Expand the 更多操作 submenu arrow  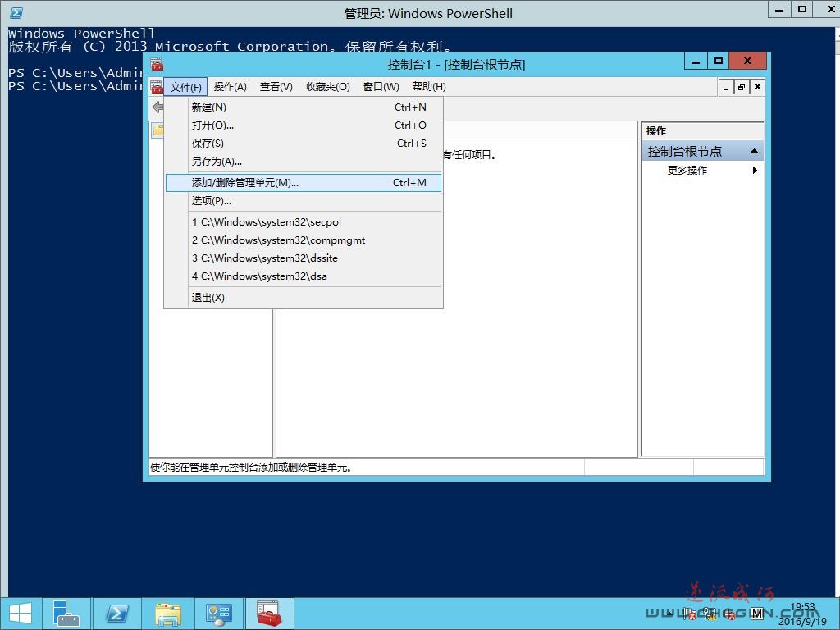click(755, 171)
